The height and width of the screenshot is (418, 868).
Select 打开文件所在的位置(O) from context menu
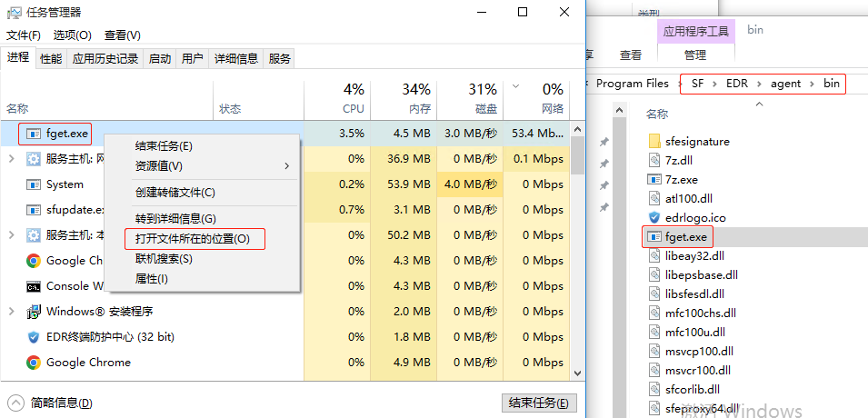click(193, 239)
